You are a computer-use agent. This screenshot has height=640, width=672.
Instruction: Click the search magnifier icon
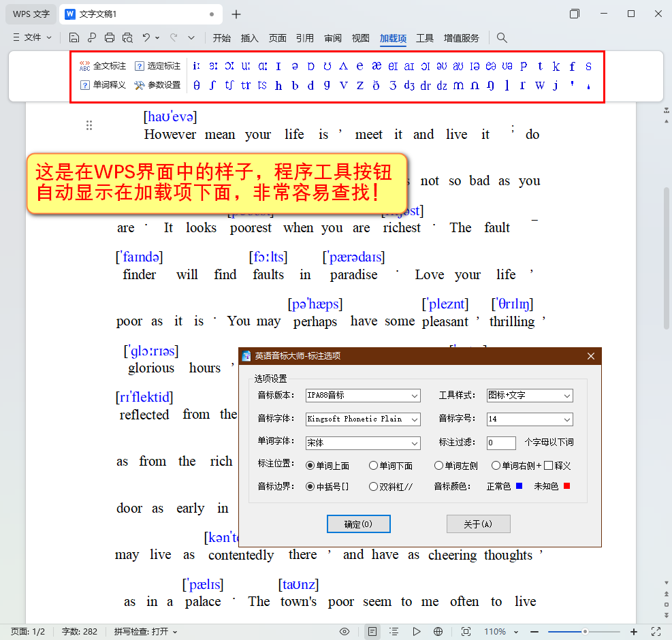click(502, 37)
